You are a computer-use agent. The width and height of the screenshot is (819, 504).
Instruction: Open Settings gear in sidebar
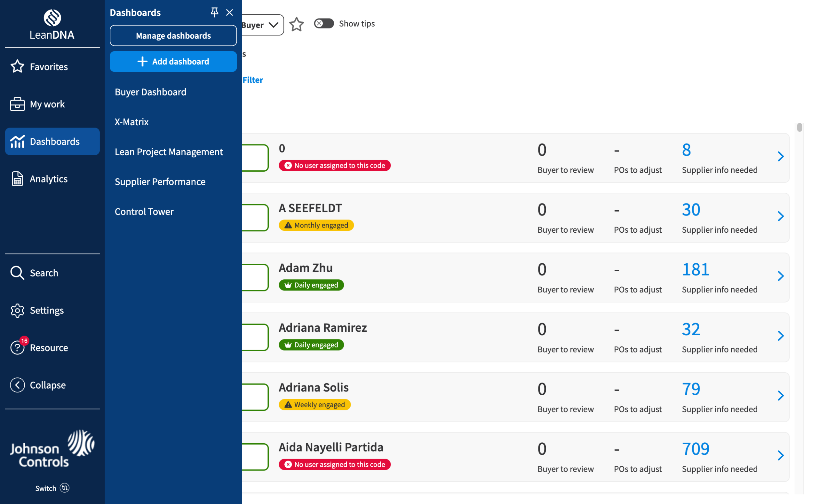point(17,310)
